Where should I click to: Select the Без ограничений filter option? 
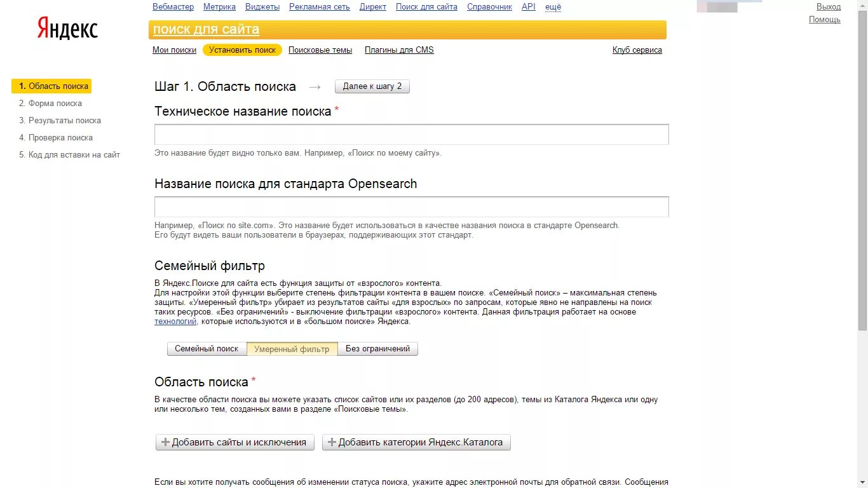click(x=377, y=349)
